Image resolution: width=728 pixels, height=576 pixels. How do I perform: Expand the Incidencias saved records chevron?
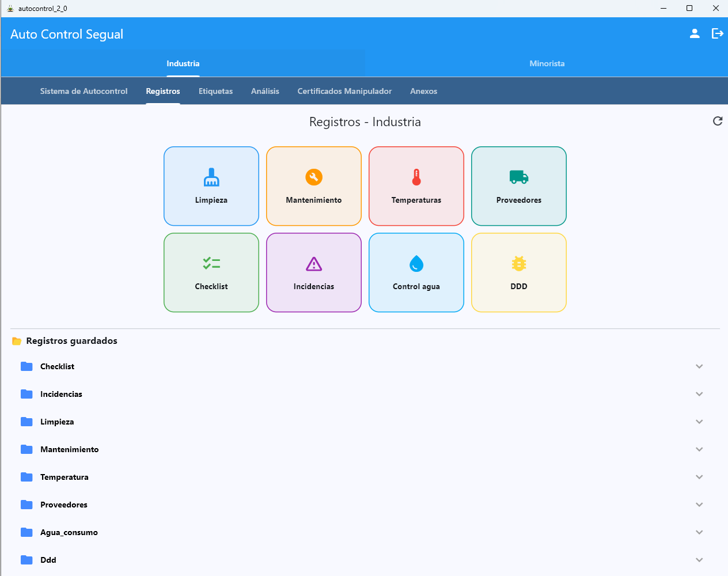(x=699, y=394)
